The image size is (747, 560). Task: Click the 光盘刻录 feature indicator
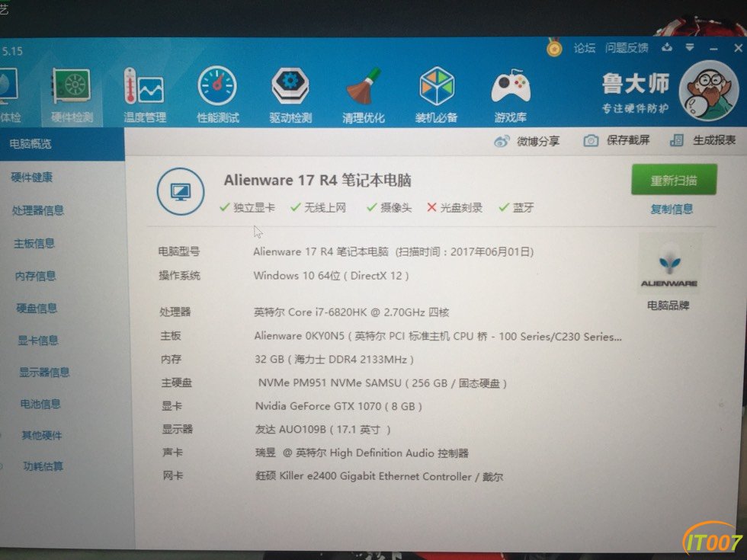[455, 207]
